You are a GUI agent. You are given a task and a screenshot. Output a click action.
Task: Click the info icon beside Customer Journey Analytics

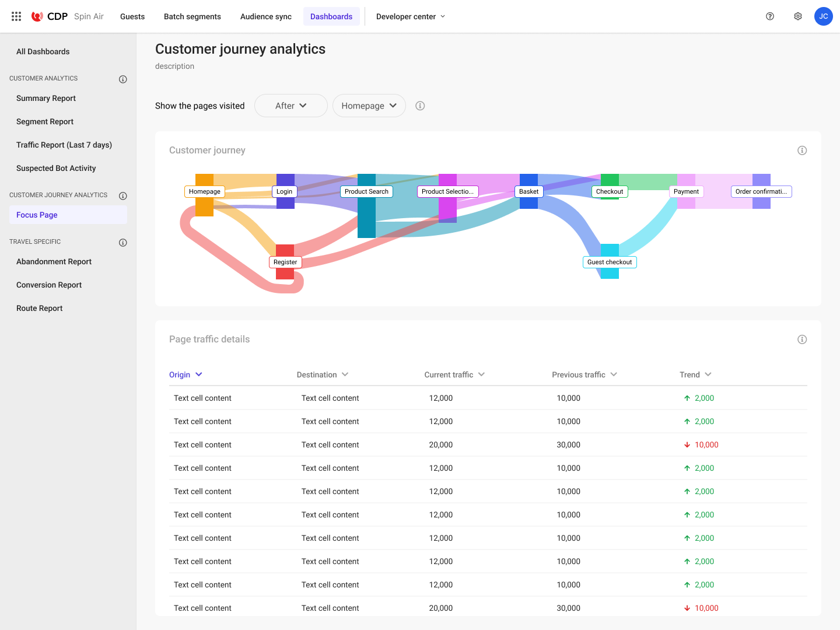pyautogui.click(x=123, y=195)
